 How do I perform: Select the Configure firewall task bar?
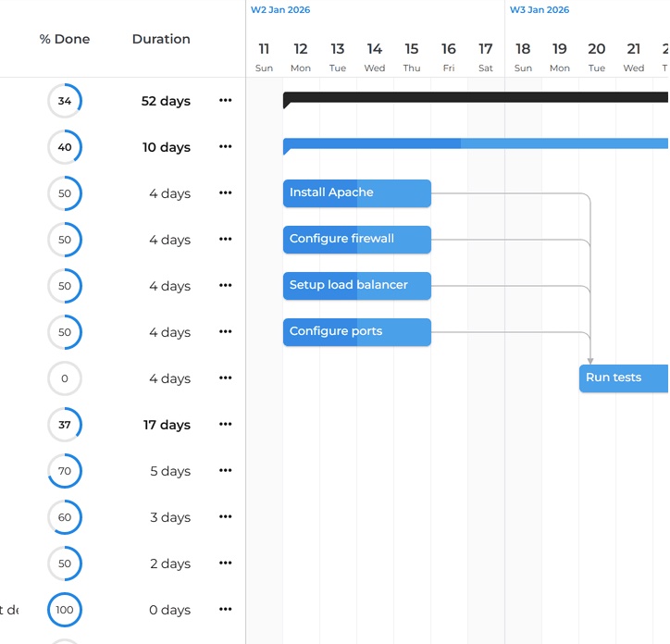(357, 240)
